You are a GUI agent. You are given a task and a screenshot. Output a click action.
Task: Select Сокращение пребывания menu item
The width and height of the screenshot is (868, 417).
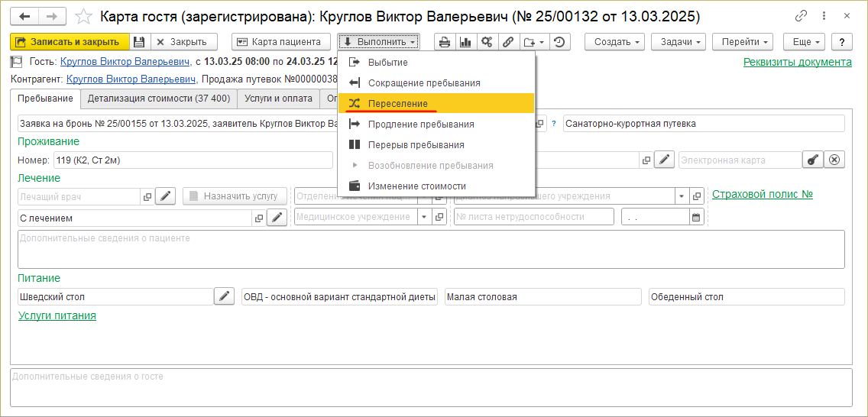click(436, 83)
